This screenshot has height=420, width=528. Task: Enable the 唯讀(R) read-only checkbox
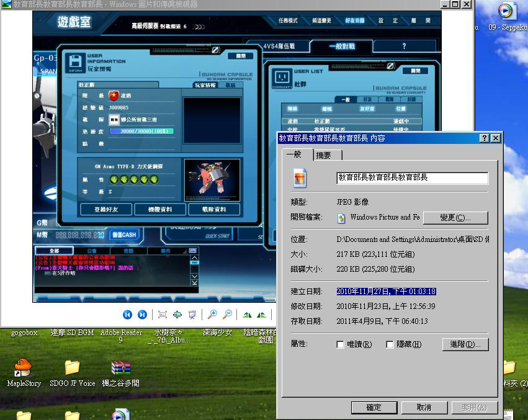[340, 344]
